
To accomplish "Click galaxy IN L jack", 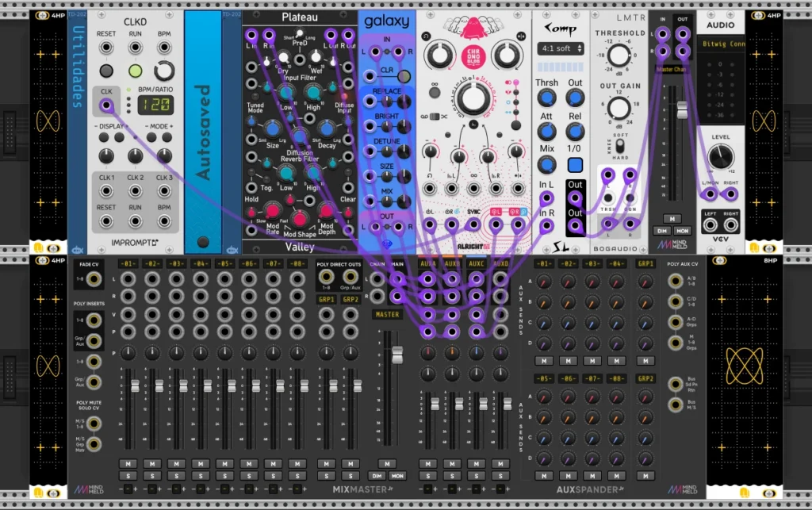I will point(375,52).
